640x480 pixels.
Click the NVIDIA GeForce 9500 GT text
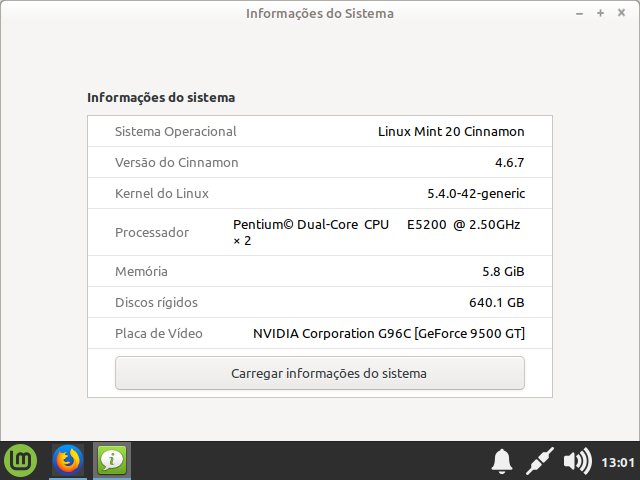tap(388, 333)
